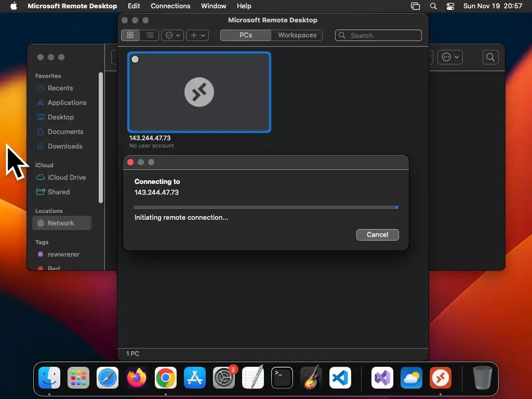
Task: Open the Weather app from the Dock
Action: coord(411,378)
